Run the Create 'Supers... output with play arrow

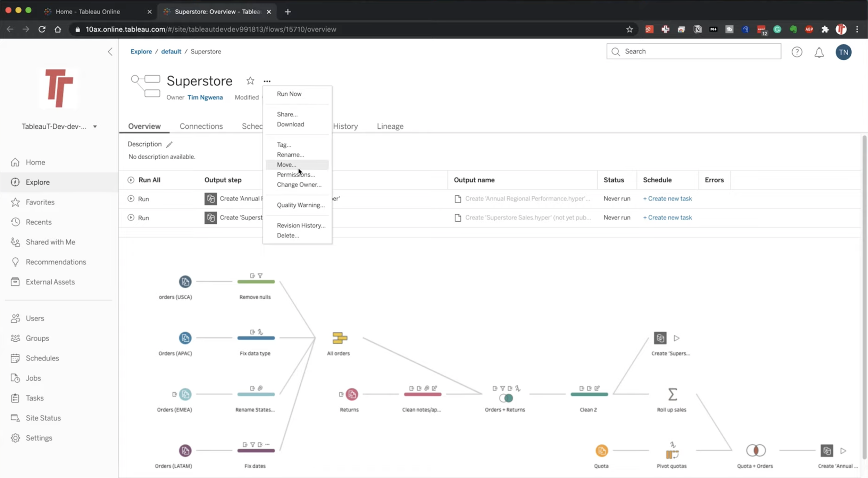(676, 338)
